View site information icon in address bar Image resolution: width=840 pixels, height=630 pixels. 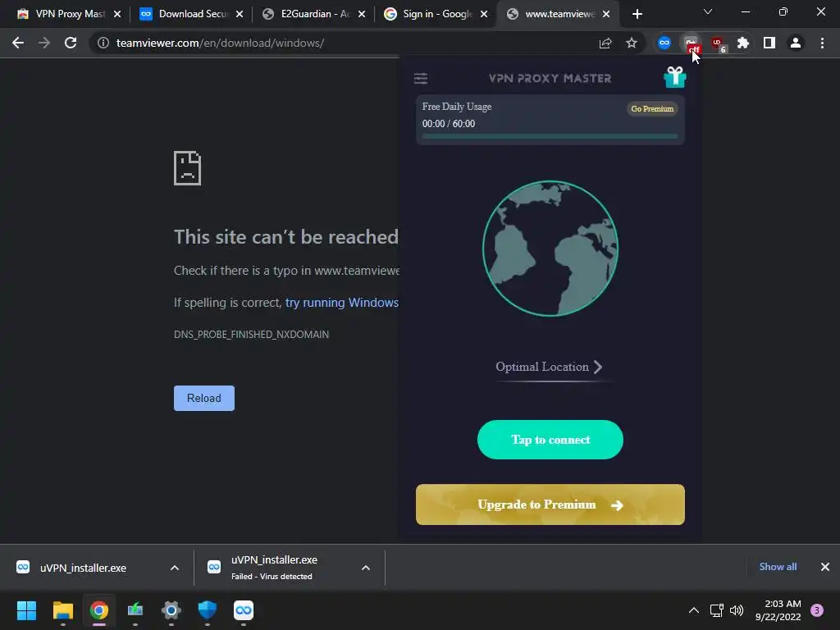[x=103, y=43]
